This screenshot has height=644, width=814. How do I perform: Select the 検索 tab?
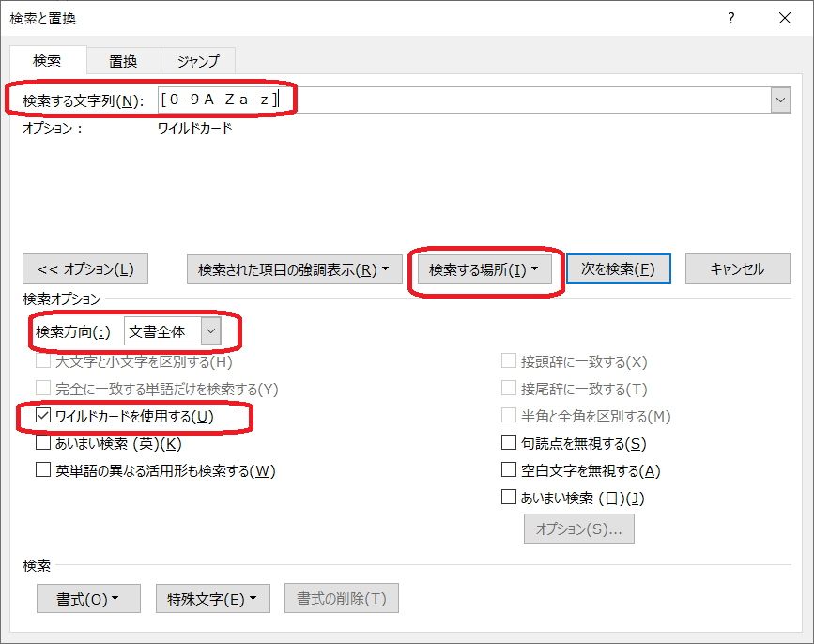(x=47, y=61)
